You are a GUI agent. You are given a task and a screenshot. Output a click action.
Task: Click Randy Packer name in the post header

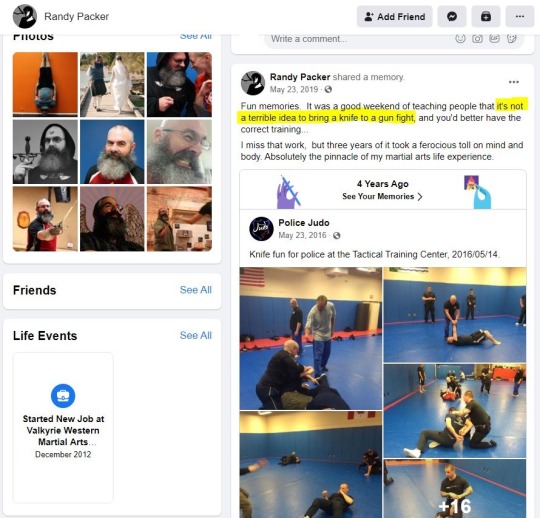(300, 77)
